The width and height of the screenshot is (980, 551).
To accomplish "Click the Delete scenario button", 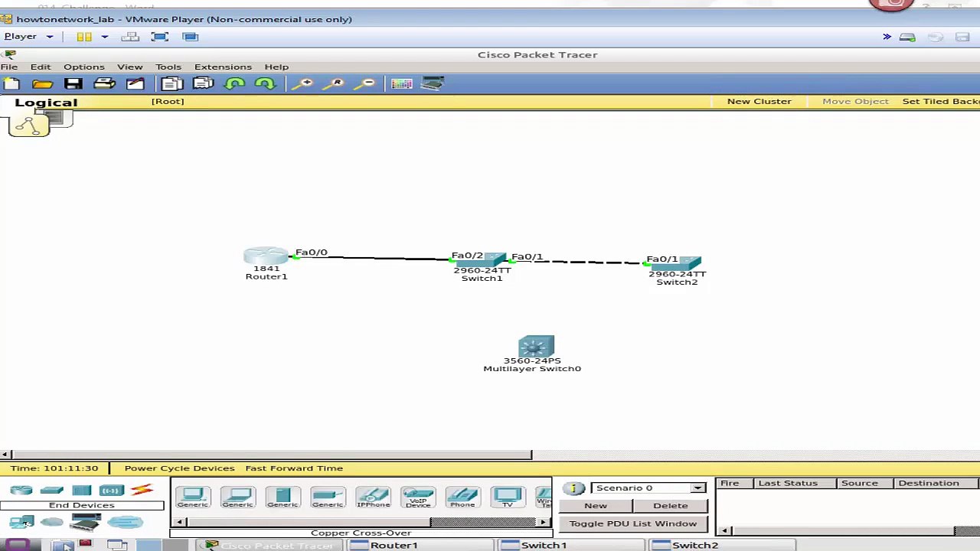I will tap(671, 505).
